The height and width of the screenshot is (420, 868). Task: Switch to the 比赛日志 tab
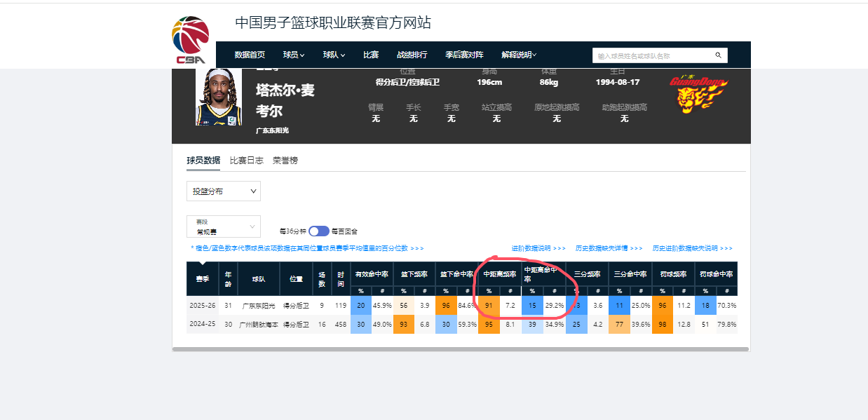tap(247, 161)
